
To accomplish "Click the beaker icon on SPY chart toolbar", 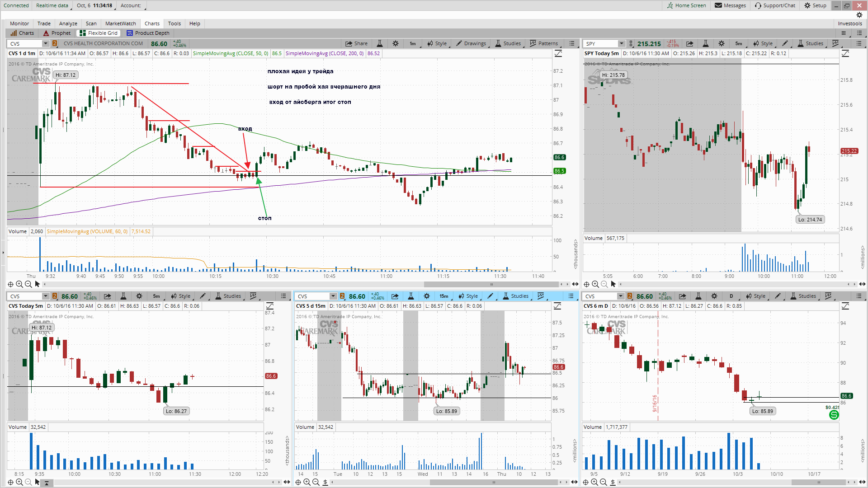I will [x=706, y=43].
